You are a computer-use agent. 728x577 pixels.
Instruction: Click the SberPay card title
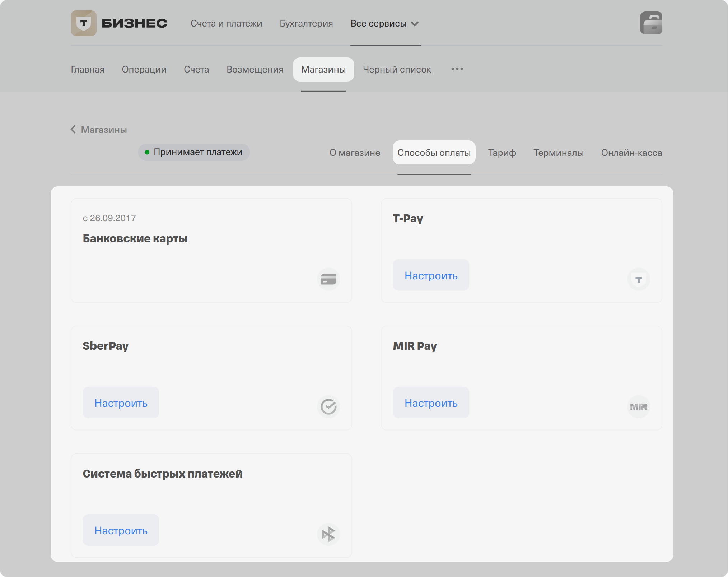106,346
